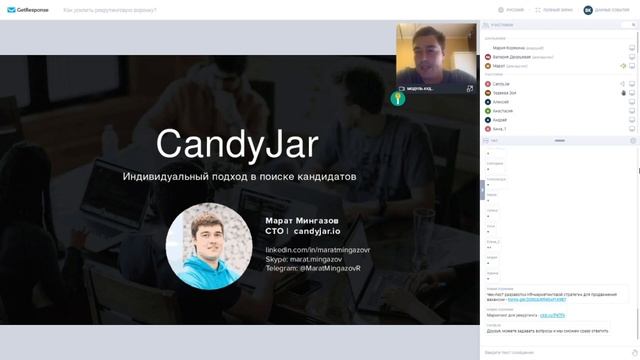Viewport: 640px width, 360px height.
Task: Open the user account menu with the BK avatar
Action: pyautogui.click(x=607, y=10)
